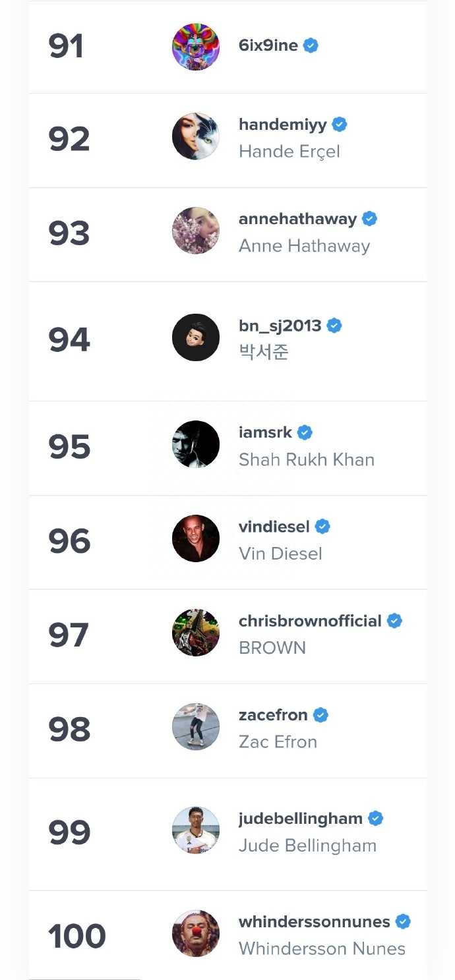Open the judebellingham username link
The width and height of the screenshot is (455, 980).
tap(301, 819)
